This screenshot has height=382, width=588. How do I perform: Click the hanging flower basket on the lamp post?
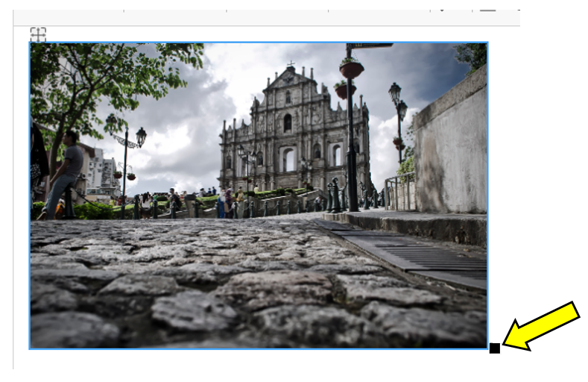351,69
